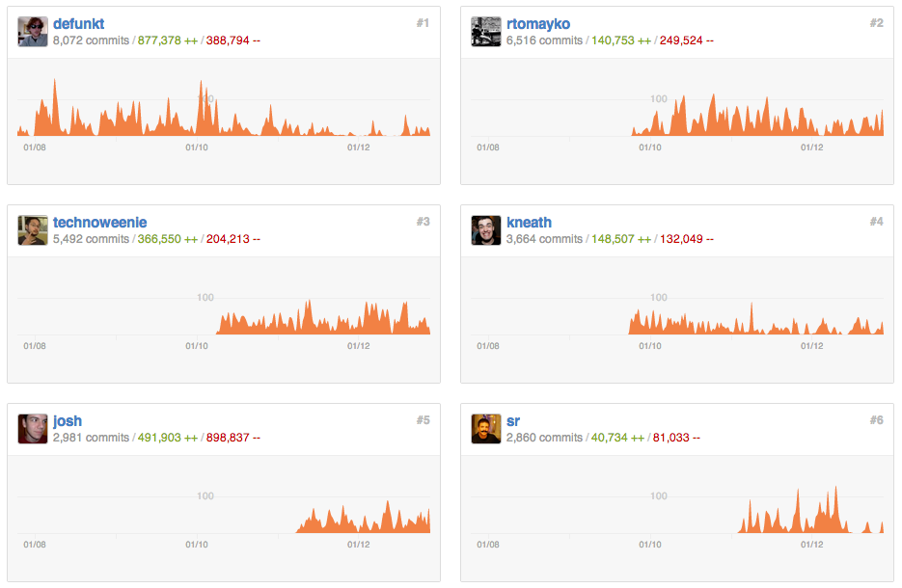Click the #4 rank anchor on kneath's card
Image resolution: width=902 pixels, height=588 pixels.
coord(876,222)
